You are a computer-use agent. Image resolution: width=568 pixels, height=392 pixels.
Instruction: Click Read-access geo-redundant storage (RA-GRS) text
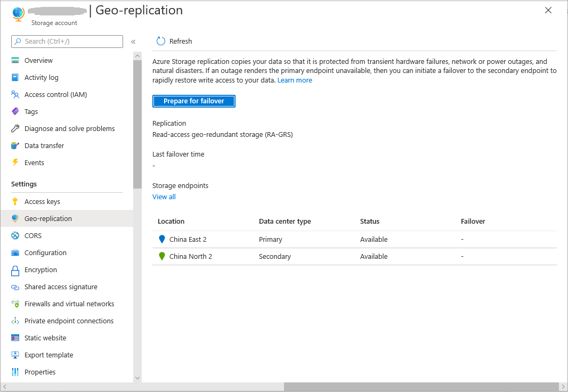[x=222, y=135]
